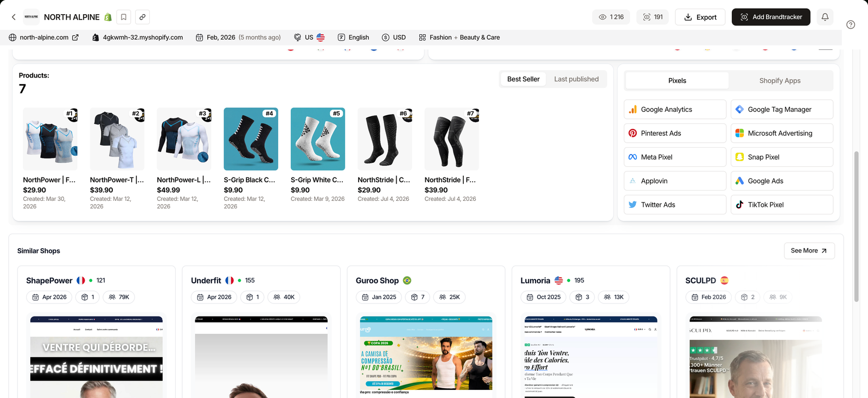Image resolution: width=868 pixels, height=398 pixels.
Task: Click the back arrow icon
Action: tap(14, 17)
